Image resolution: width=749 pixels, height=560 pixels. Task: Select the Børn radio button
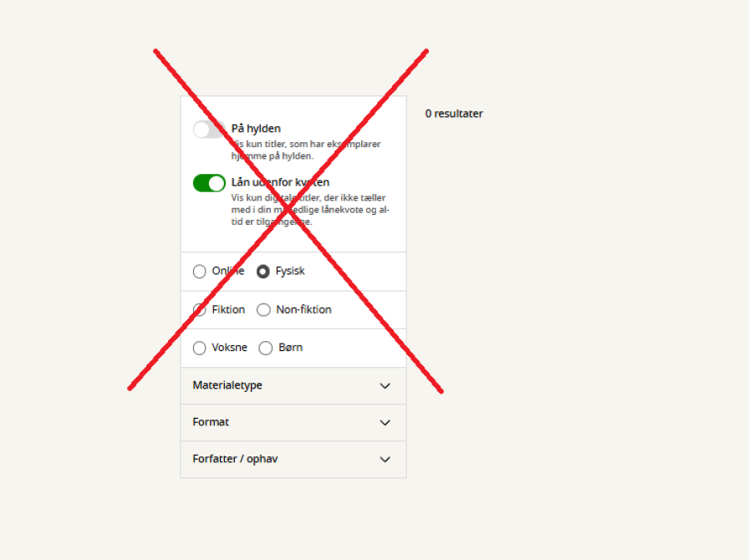265,348
